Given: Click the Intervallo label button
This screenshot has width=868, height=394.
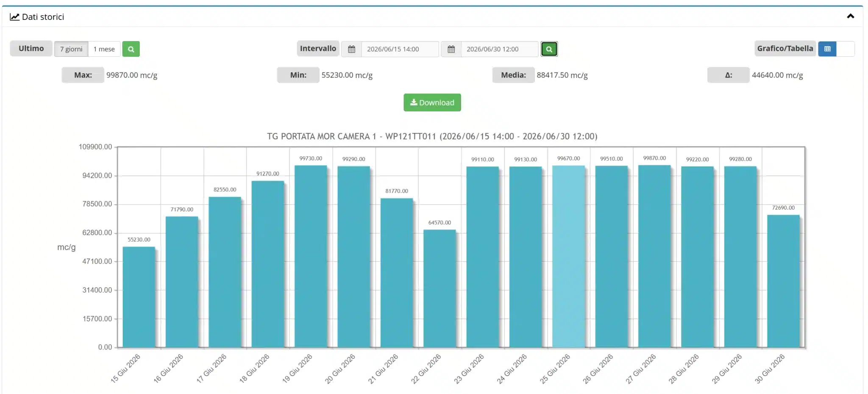Looking at the screenshot, I should (x=318, y=49).
